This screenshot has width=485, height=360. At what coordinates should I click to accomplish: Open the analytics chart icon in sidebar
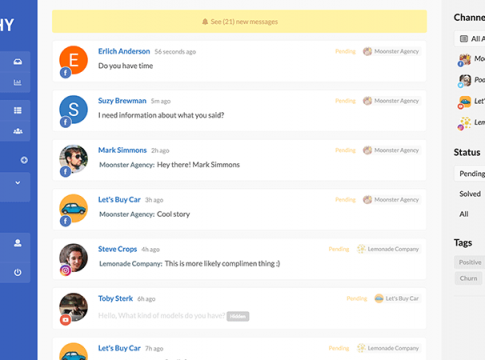coord(18,82)
